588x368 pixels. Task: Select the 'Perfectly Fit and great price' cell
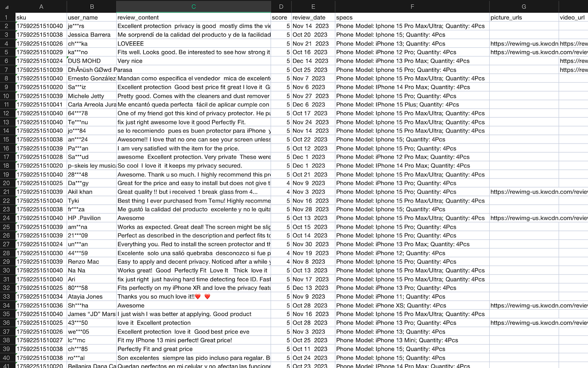(x=193, y=349)
